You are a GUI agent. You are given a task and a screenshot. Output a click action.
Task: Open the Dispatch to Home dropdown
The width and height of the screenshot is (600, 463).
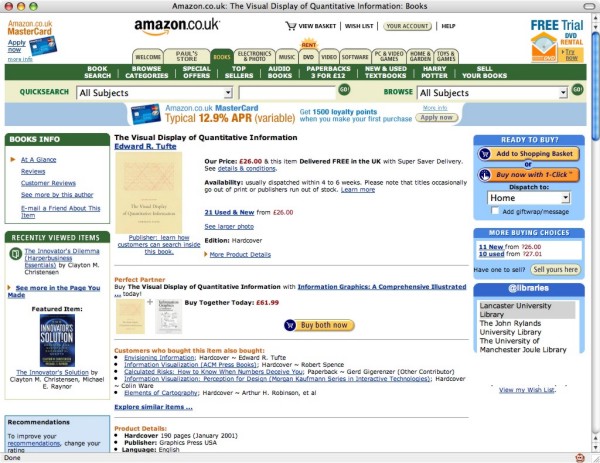529,198
